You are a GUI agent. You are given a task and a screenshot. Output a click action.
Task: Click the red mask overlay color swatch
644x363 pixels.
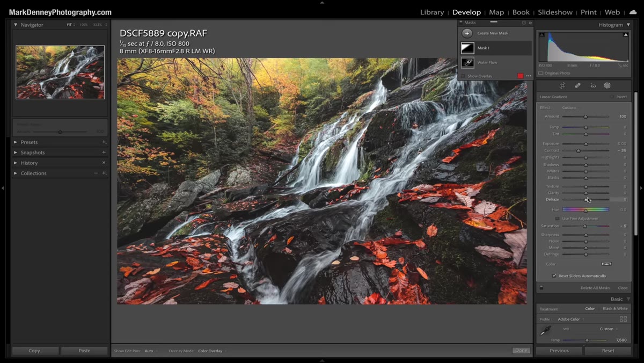coord(520,76)
